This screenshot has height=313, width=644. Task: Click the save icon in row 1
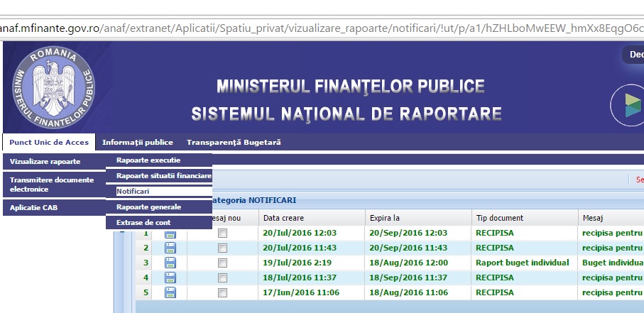click(x=170, y=234)
